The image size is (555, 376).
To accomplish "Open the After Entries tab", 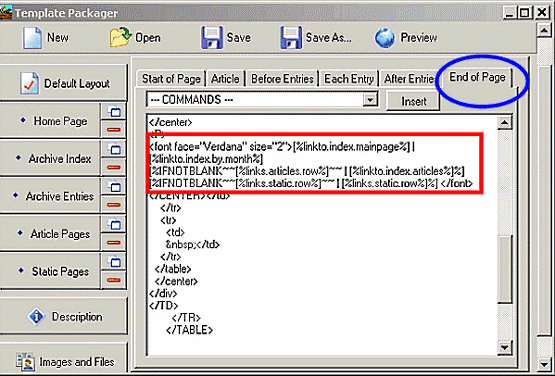I will [x=409, y=79].
